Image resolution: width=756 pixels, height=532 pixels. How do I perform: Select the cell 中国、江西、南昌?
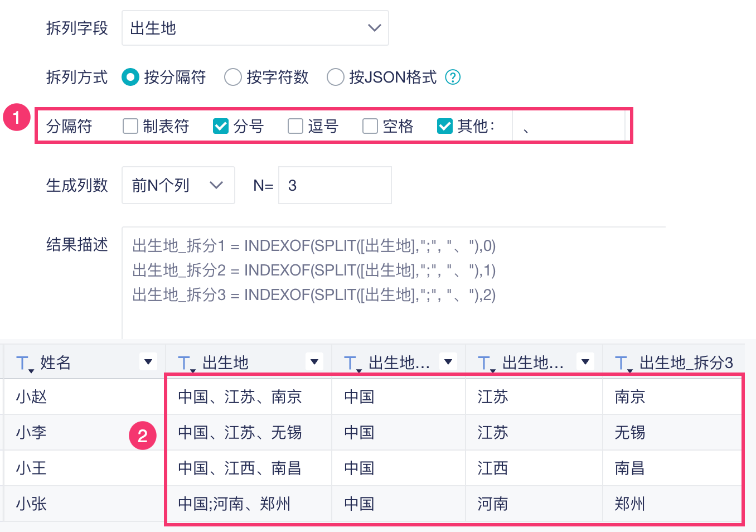249,468
